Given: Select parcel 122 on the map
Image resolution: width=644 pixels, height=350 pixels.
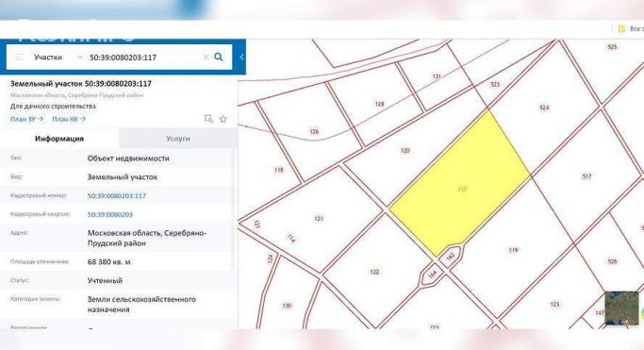Looking at the screenshot, I should [374, 272].
